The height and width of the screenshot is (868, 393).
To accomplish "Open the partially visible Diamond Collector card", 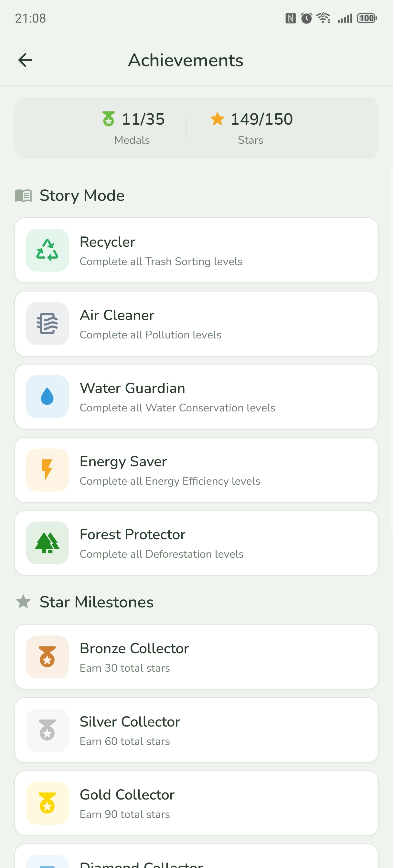I will [196, 858].
